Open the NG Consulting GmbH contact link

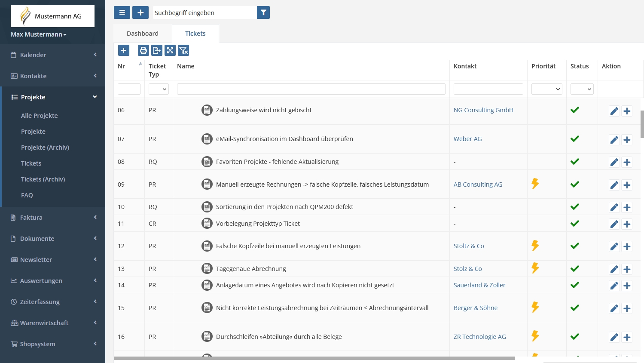point(483,110)
